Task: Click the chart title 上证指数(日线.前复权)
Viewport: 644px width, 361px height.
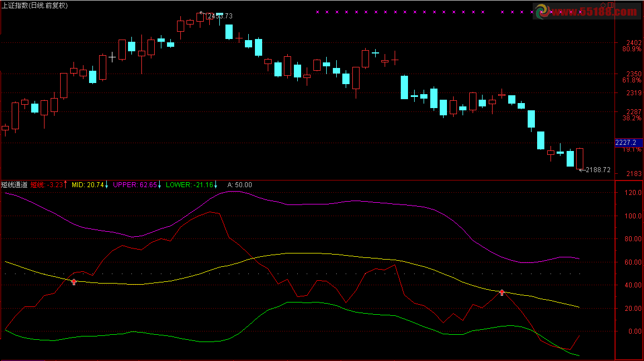Action: tap(35, 6)
